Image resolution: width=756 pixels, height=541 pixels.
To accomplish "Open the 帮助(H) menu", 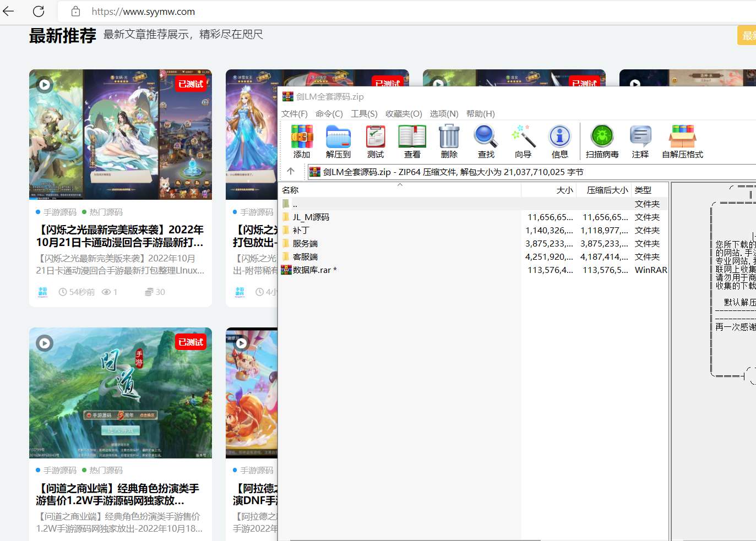I will tap(480, 114).
